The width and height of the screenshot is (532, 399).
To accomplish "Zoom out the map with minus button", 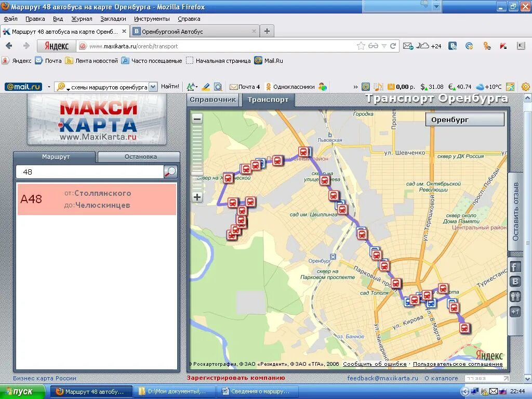I will tap(197, 119).
